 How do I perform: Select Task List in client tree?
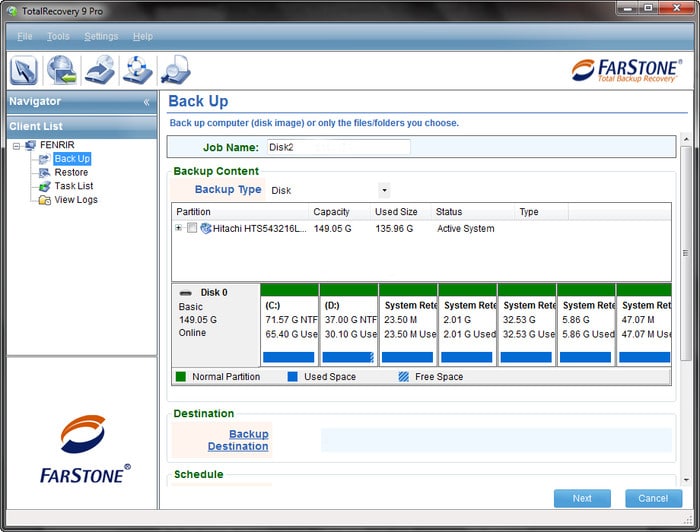point(74,186)
